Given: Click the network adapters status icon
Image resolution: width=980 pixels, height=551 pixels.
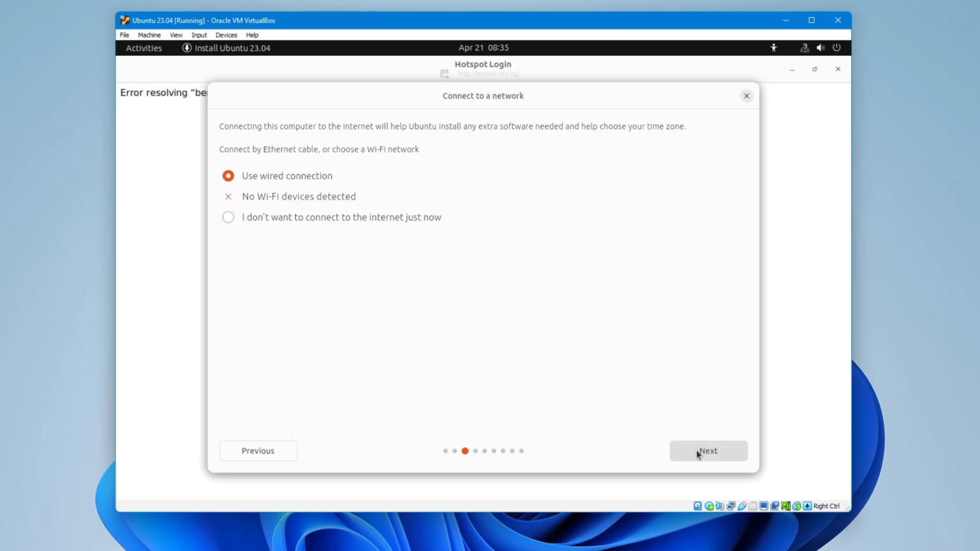Looking at the screenshot, I should pyautogui.click(x=731, y=505).
